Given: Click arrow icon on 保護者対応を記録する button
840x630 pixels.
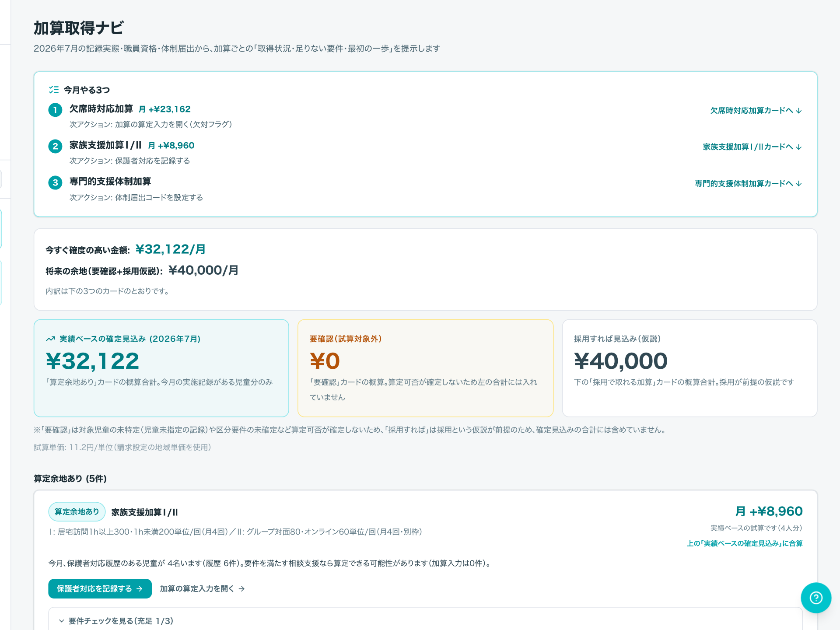Looking at the screenshot, I should 140,589.
